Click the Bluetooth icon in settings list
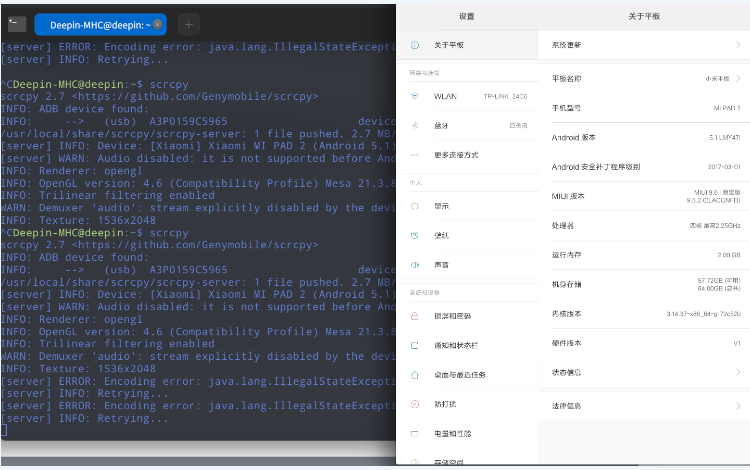This screenshot has height=470, width=750. (415, 125)
